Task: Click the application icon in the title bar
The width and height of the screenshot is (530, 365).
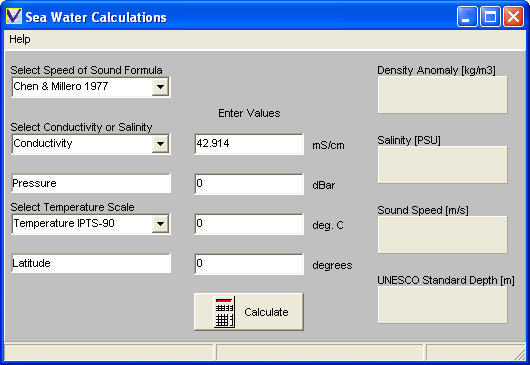Action: click(x=14, y=16)
